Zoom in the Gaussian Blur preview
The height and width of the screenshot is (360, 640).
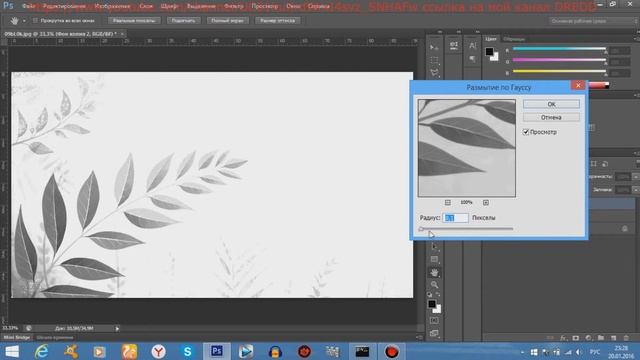tap(486, 202)
